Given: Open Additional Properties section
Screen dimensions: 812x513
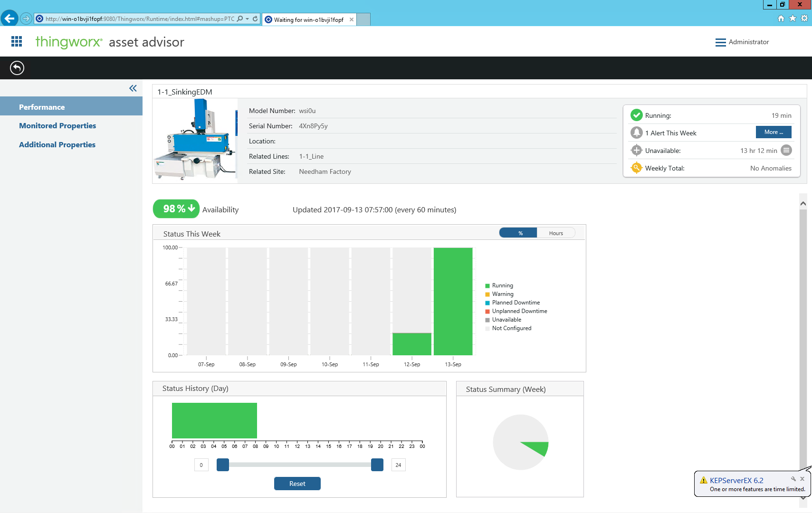Looking at the screenshot, I should coord(57,145).
